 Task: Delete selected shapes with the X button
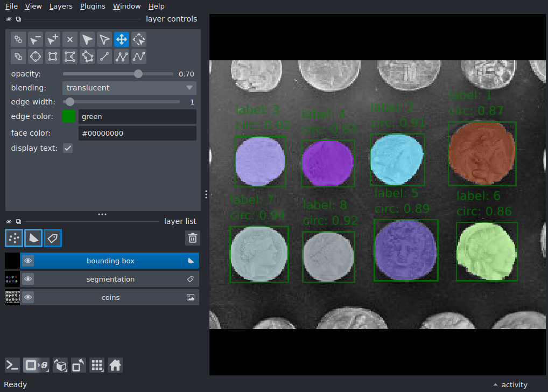click(x=70, y=39)
